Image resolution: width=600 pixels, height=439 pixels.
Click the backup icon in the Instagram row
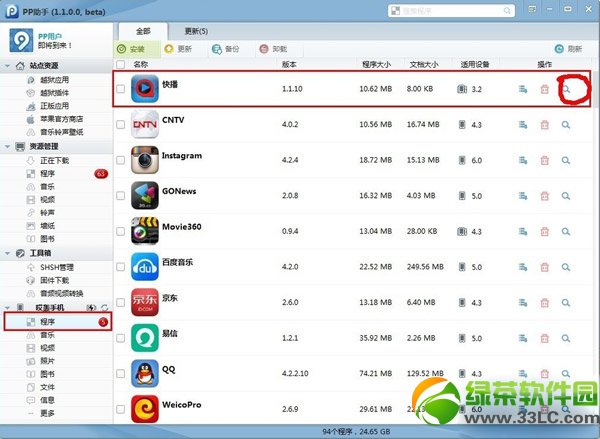(523, 160)
